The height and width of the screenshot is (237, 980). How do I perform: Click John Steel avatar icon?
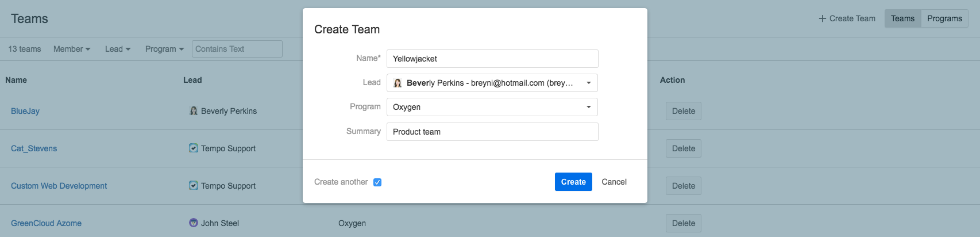[x=194, y=223]
